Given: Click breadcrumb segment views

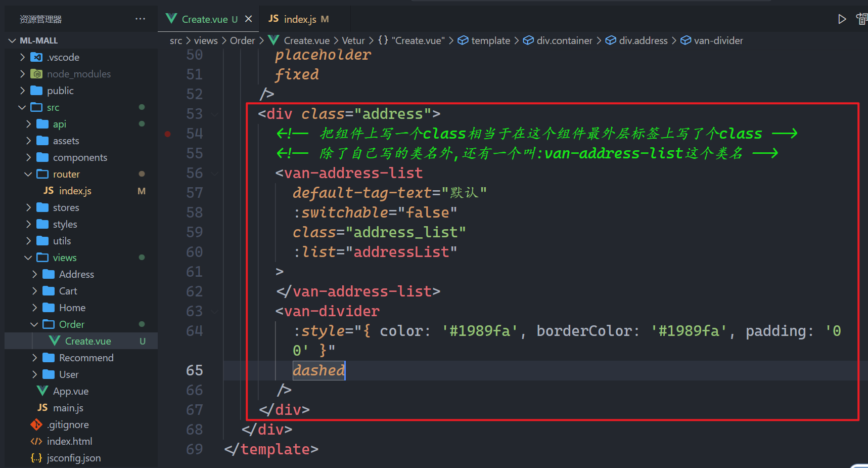Looking at the screenshot, I should 206,40.
